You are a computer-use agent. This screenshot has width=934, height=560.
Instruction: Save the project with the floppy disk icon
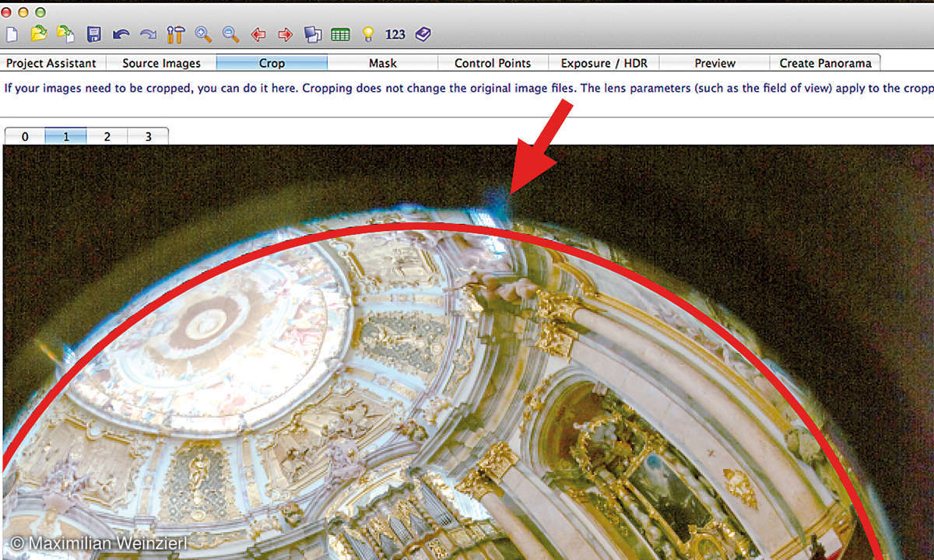[94, 34]
